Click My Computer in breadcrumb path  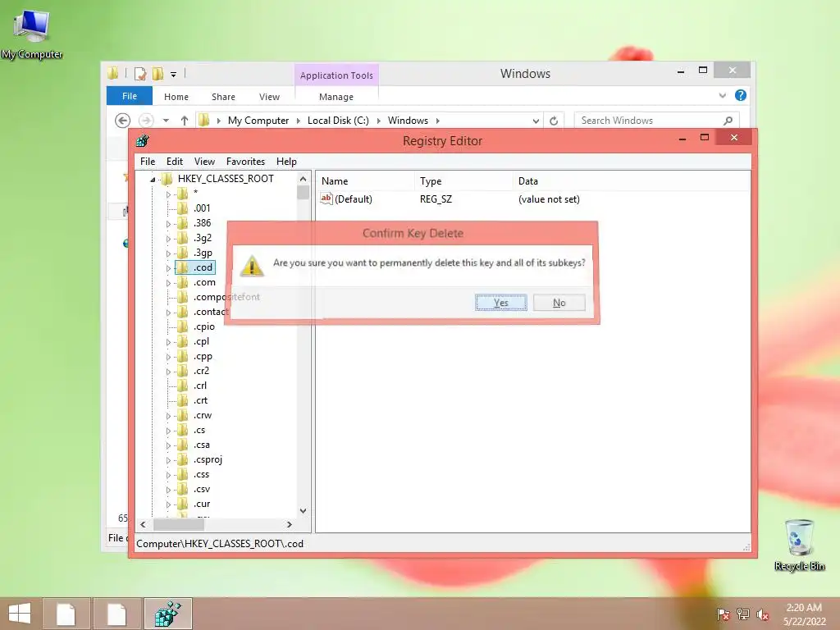tap(258, 121)
